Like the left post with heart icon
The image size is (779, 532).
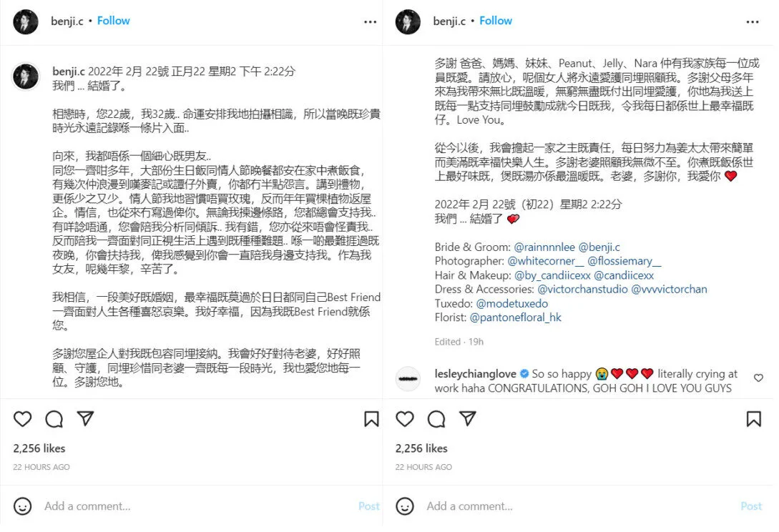(x=22, y=419)
